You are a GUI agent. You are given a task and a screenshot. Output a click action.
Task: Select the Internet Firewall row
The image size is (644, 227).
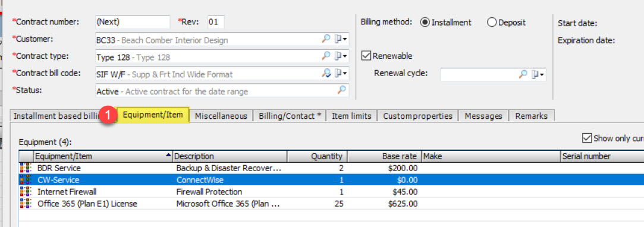(331, 192)
